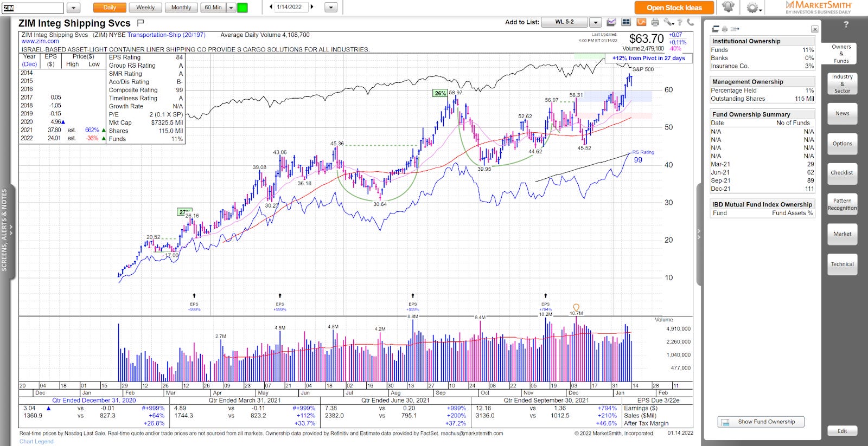Open the Options side tab
868x446 pixels.
(x=842, y=144)
